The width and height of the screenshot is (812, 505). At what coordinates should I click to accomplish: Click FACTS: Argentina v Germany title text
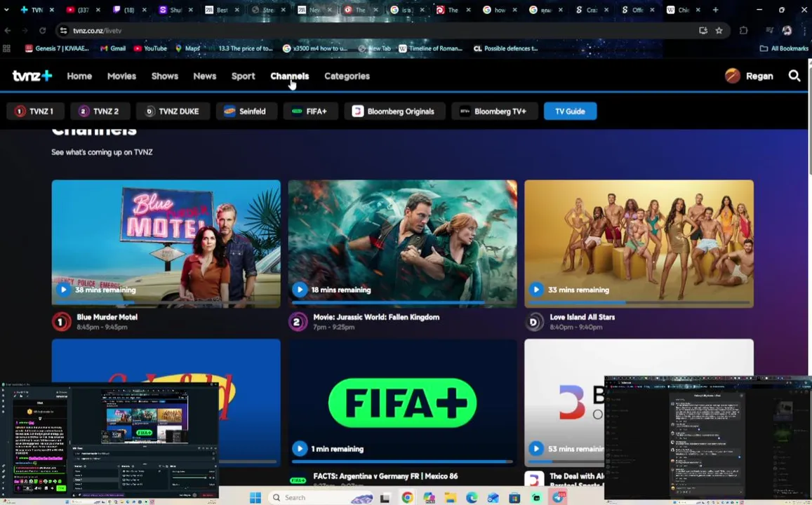[x=385, y=476]
